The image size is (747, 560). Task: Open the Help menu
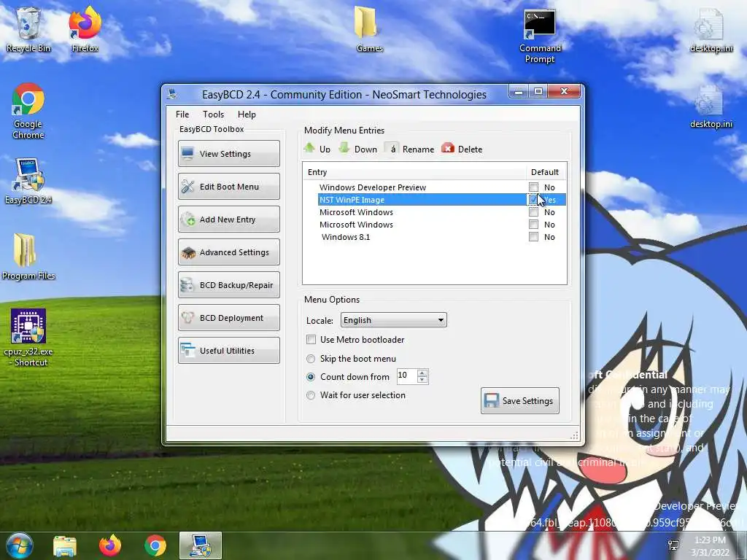point(247,114)
